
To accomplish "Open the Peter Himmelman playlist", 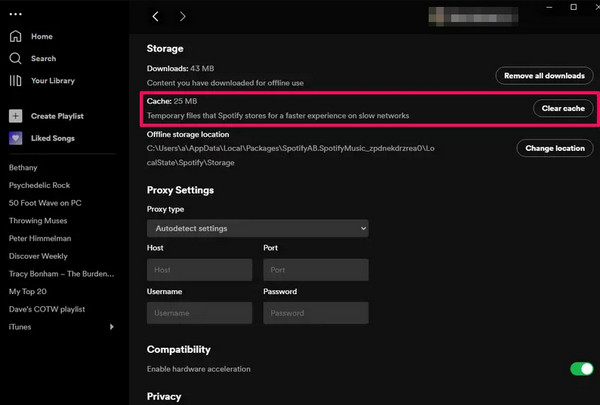I will (40, 238).
